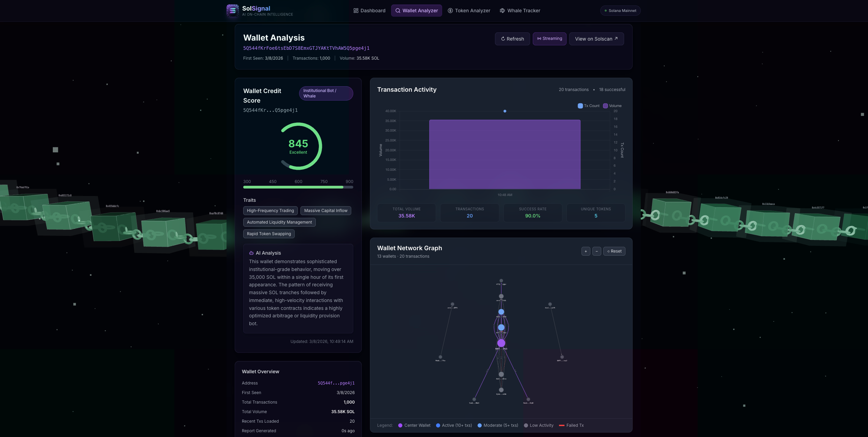Zoom out the network graph

click(596, 251)
